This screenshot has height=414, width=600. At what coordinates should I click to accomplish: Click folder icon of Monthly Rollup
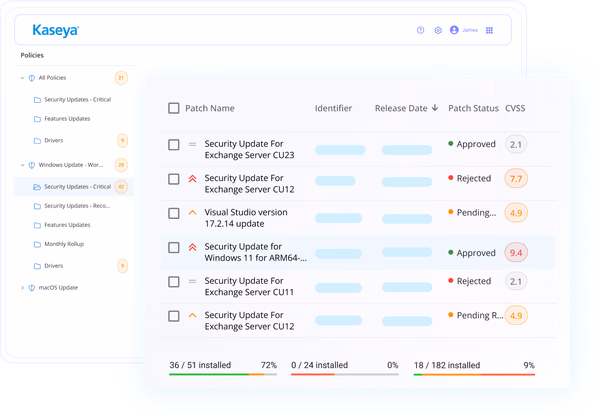pyautogui.click(x=37, y=244)
